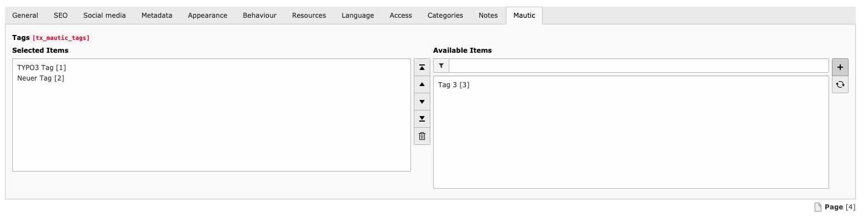Open the Behaviour tab
This screenshot has width=868, height=221.
pos(259,16)
